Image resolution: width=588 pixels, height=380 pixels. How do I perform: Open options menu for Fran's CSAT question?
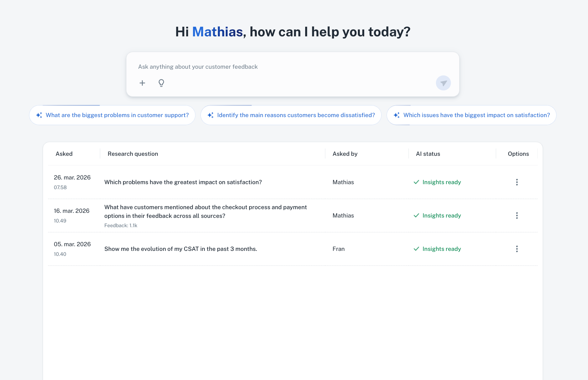coord(517,249)
